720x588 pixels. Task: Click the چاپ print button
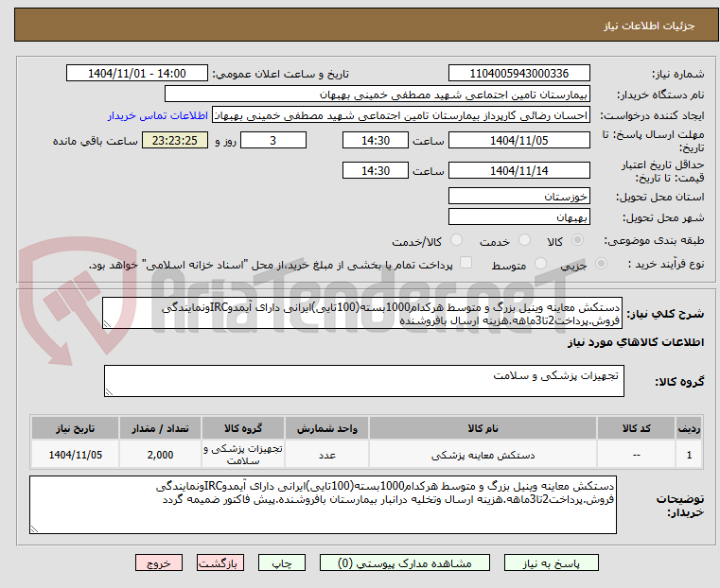point(282,562)
